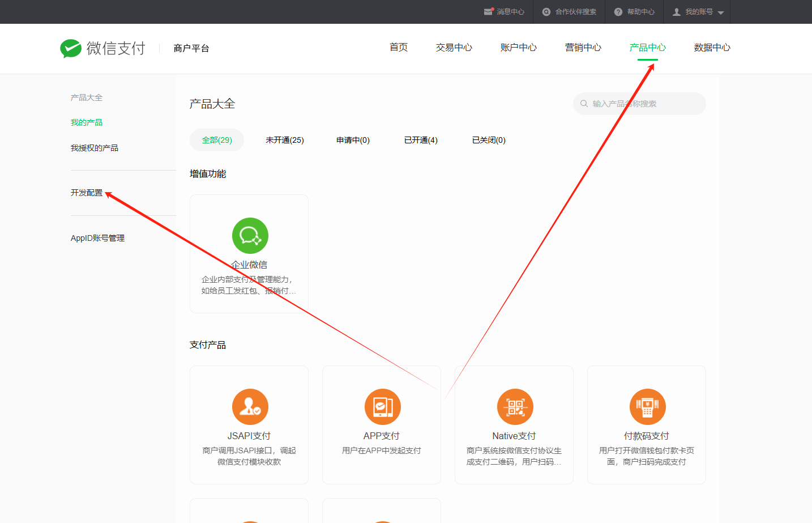Click the APP支付 orange phone icon
Image resolution: width=812 pixels, height=523 pixels.
coord(383,407)
